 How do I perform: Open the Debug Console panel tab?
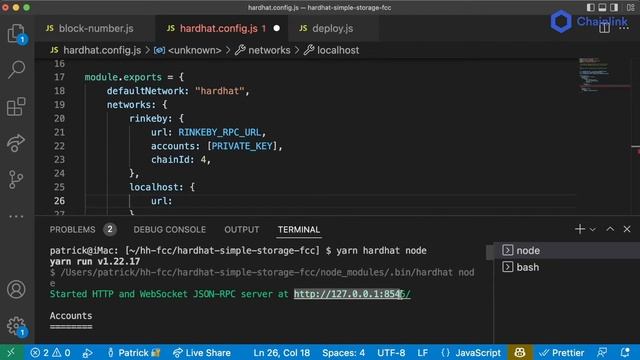169,229
